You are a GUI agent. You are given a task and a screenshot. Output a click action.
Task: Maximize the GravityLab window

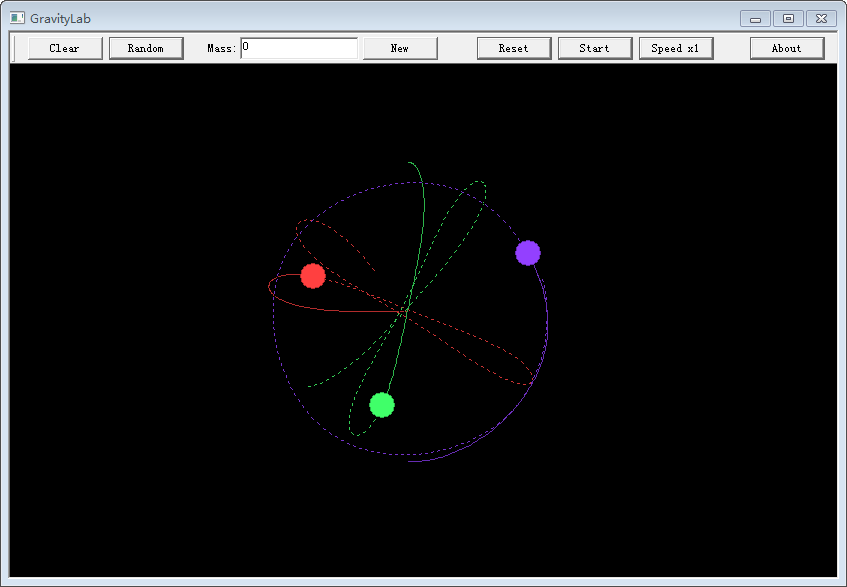[x=789, y=17]
